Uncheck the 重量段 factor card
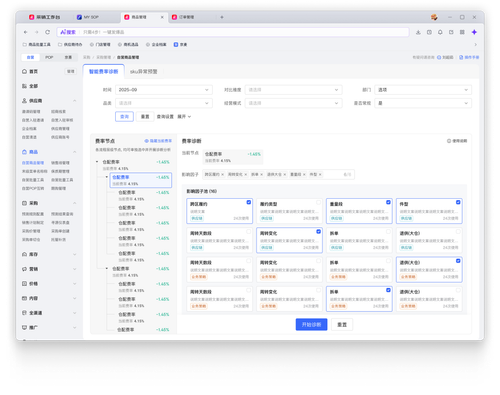The height and width of the screenshot is (395, 500). (388, 202)
